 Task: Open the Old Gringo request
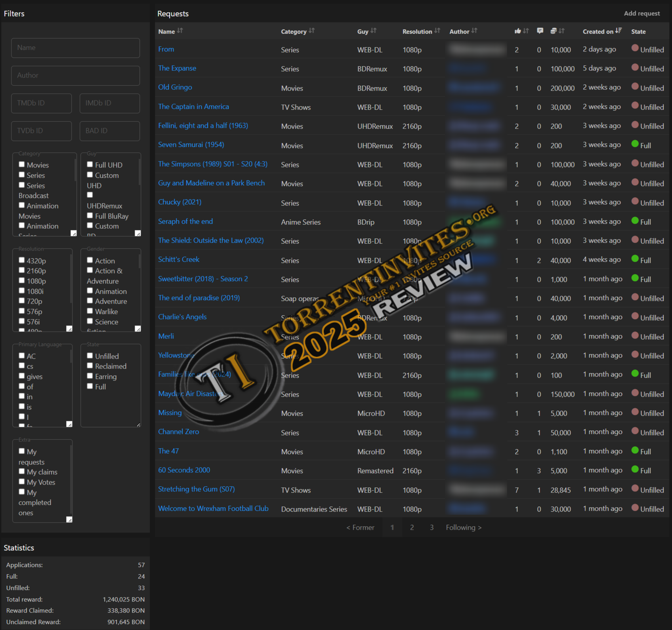point(175,87)
